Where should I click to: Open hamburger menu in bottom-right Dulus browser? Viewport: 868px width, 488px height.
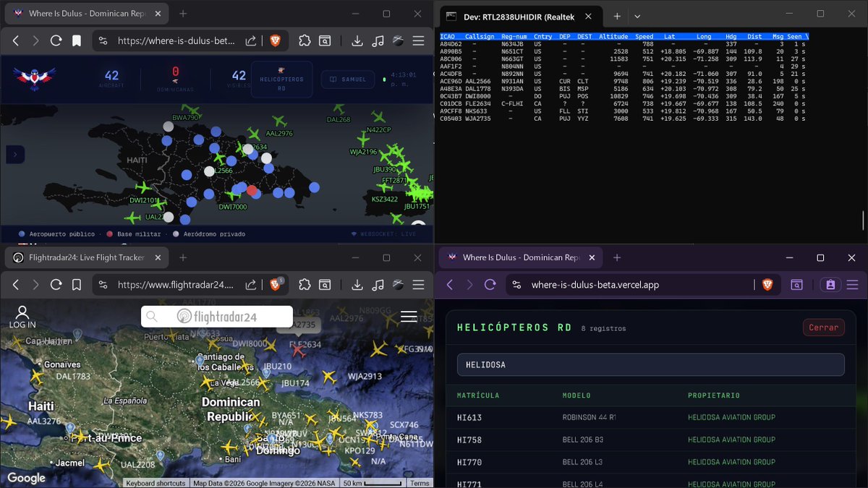pyautogui.click(x=852, y=285)
